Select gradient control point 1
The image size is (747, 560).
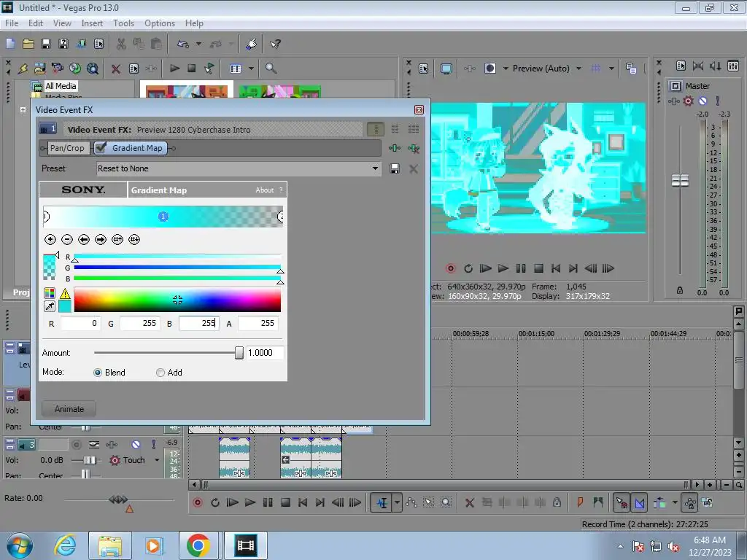(163, 216)
